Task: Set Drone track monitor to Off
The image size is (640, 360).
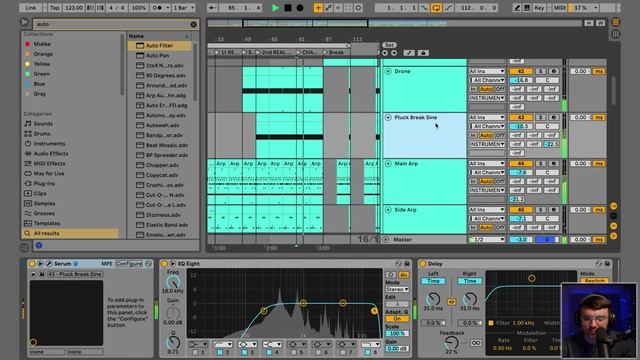Action: point(500,89)
